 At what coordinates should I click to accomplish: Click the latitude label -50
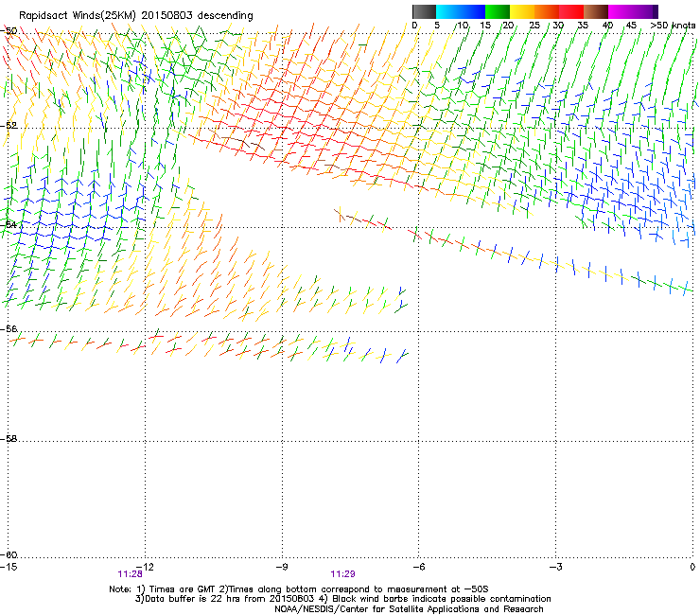click(x=9, y=31)
